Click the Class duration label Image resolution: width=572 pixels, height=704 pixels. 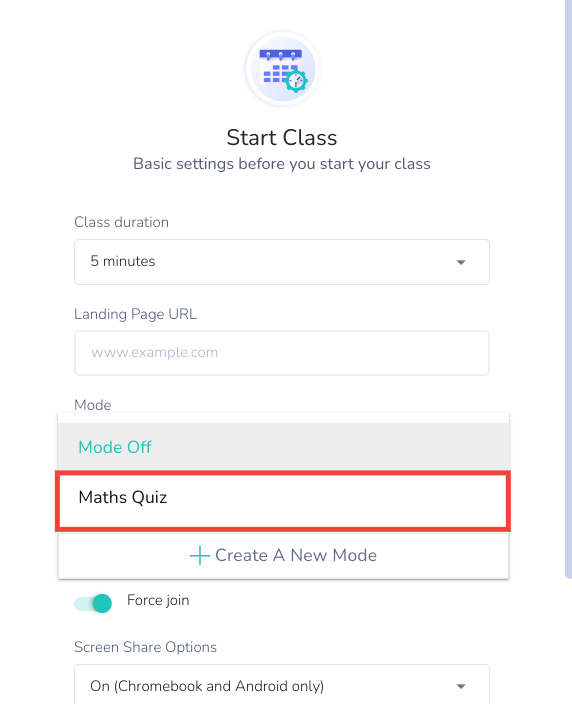tap(121, 222)
